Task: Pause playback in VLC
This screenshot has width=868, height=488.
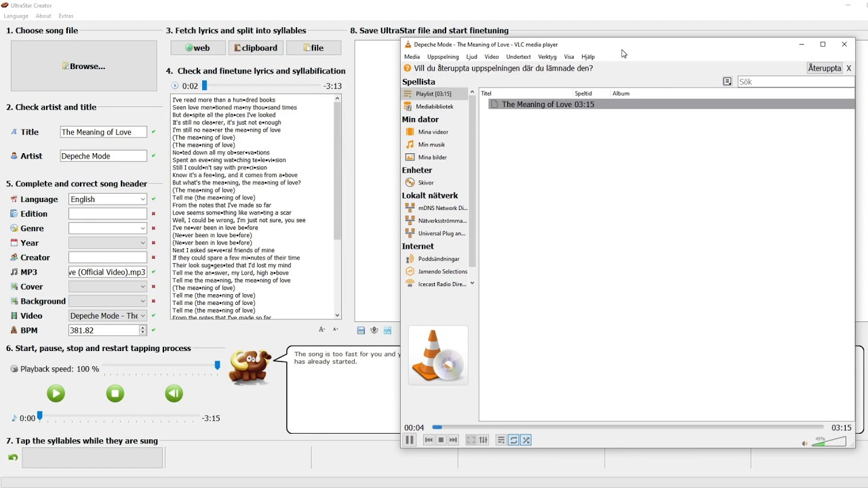Action: pos(410,440)
